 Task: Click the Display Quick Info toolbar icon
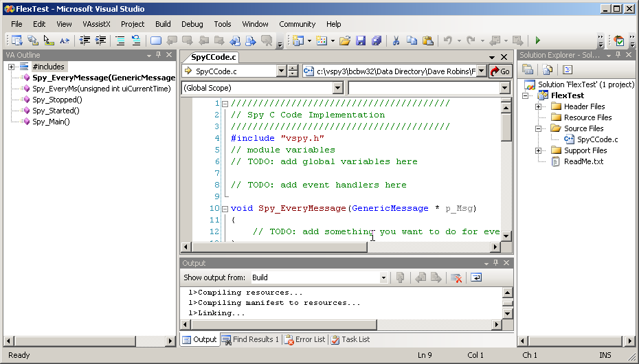[x=49, y=41]
